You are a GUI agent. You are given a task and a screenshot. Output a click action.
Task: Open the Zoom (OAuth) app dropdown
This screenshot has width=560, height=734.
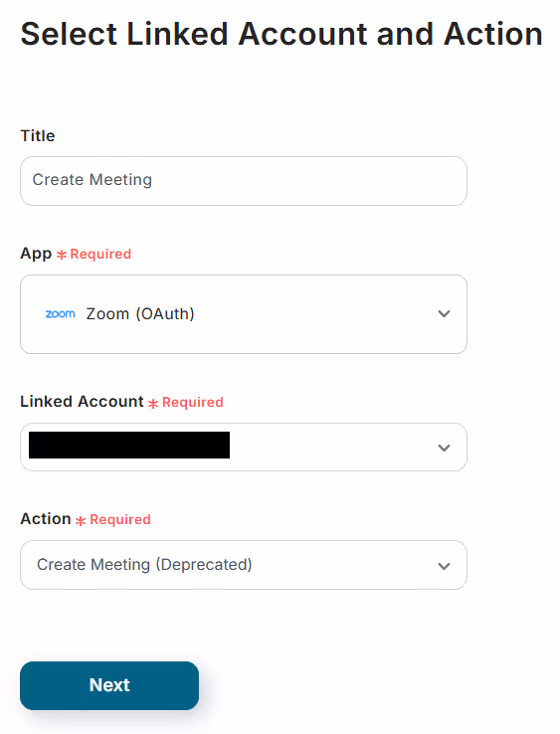244,314
